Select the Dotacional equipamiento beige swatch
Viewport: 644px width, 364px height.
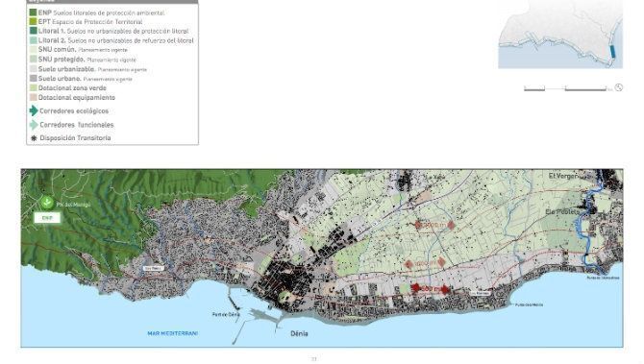[34, 97]
